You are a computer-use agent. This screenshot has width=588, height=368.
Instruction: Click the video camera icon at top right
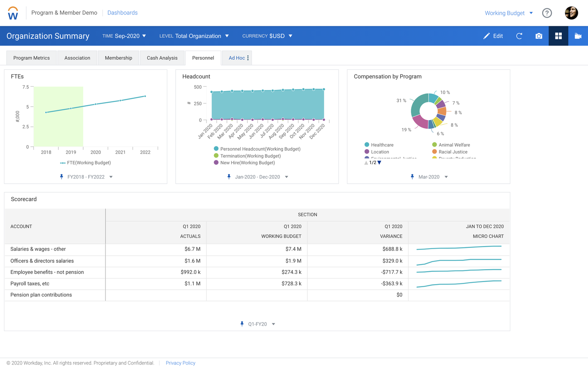(578, 36)
